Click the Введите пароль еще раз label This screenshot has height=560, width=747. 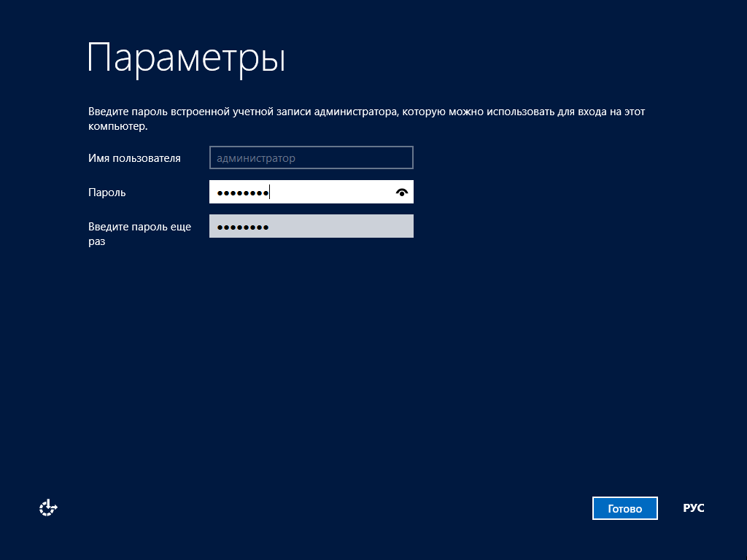tap(139, 227)
